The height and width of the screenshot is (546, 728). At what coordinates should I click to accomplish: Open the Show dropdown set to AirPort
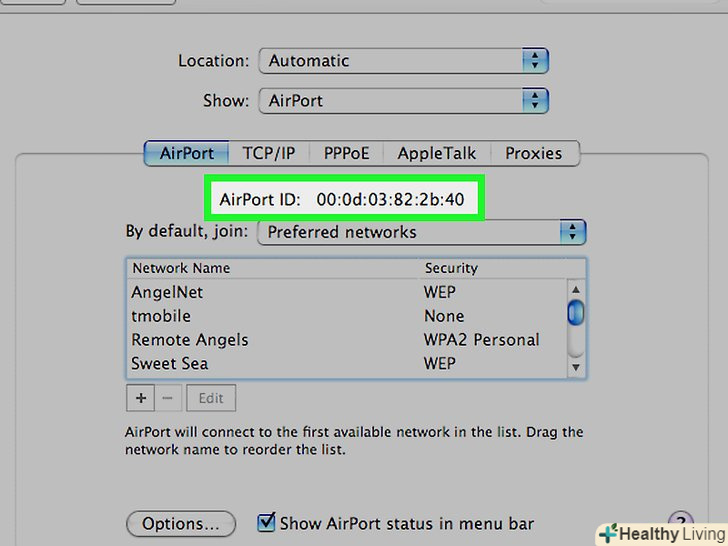click(403, 101)
